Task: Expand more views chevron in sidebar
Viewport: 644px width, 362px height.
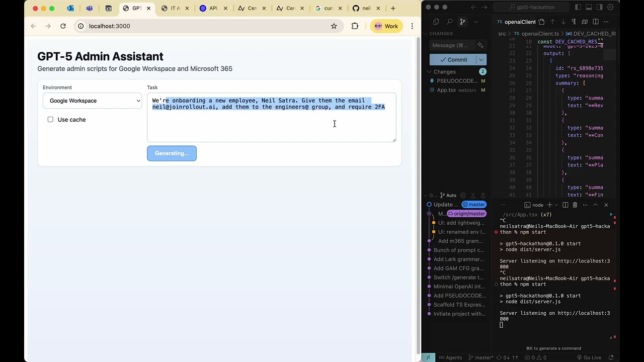Action: [475, 22]
